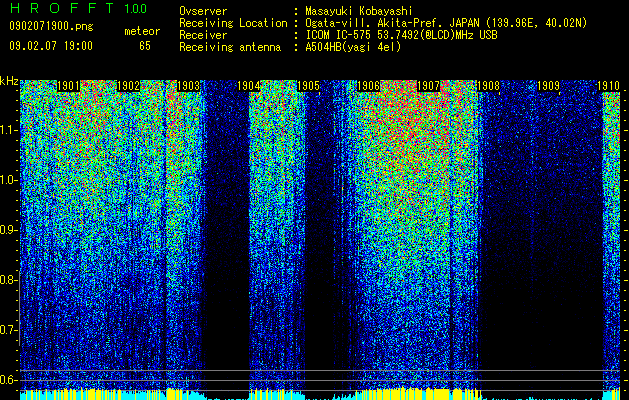Select the 1909 time marker label
The width and height of the screenshot is (629, 400).
548,86
